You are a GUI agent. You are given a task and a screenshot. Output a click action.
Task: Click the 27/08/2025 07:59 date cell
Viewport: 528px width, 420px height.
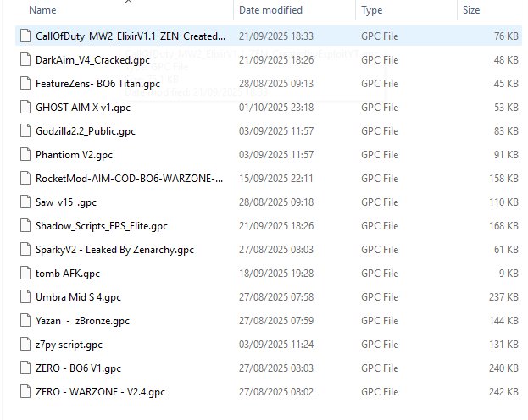pyautogui.click(x=276, y=321)
